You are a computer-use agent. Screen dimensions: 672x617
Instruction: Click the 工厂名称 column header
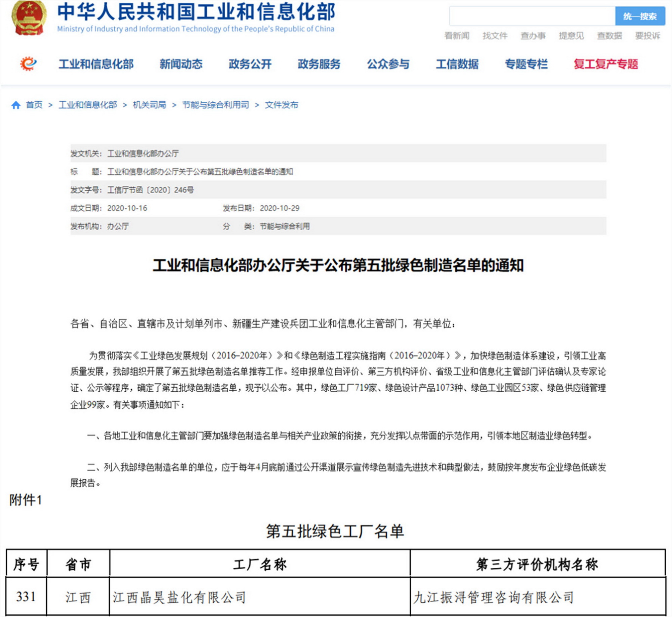click(260, 564)
